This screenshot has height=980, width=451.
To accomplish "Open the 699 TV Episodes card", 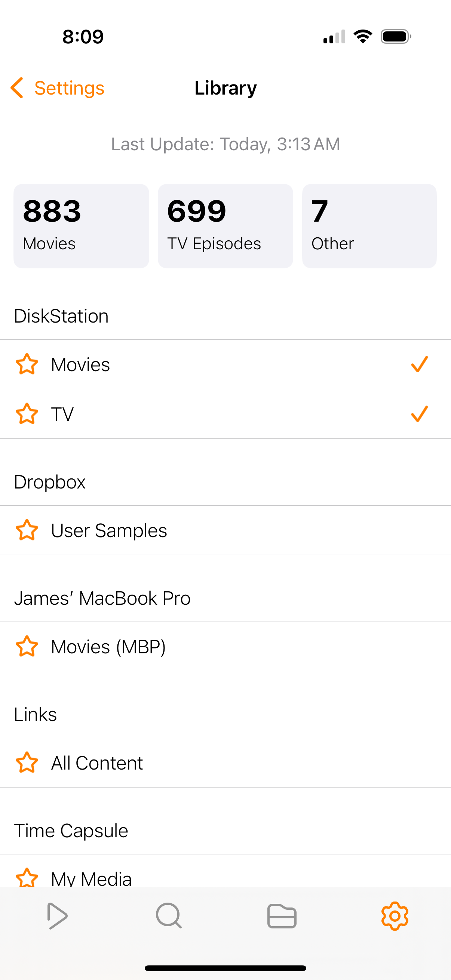I will point(225,226).
